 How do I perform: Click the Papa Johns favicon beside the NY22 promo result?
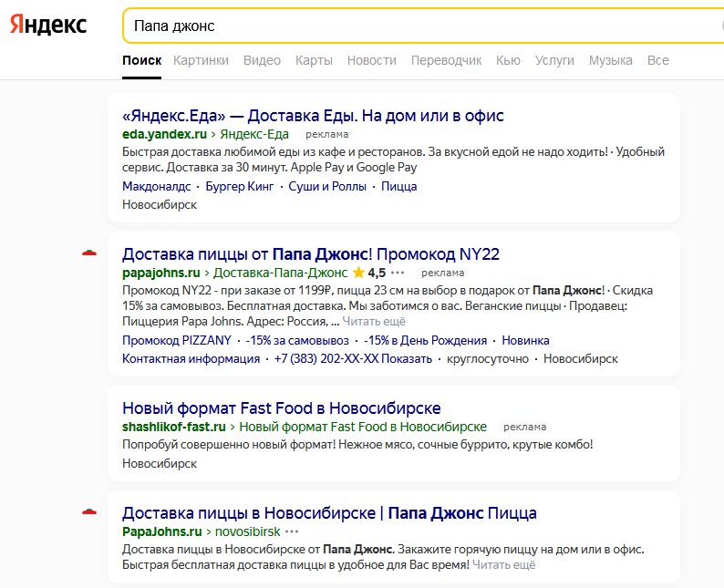[x=89, y=253]
